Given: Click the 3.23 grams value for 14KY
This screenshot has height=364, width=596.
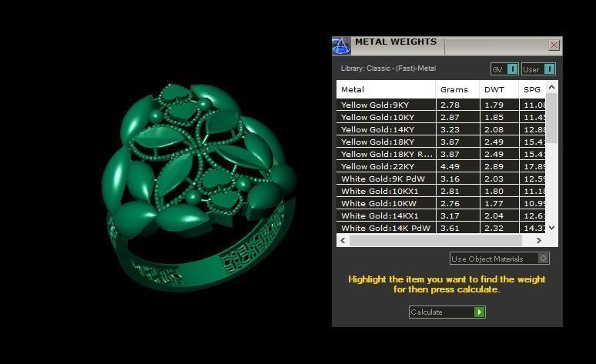Looking at the screenshot, I should (x=450, y=129).
